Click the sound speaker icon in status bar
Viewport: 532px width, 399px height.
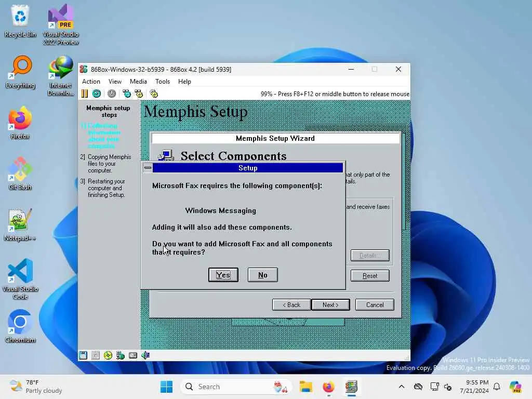pos(145,355)
